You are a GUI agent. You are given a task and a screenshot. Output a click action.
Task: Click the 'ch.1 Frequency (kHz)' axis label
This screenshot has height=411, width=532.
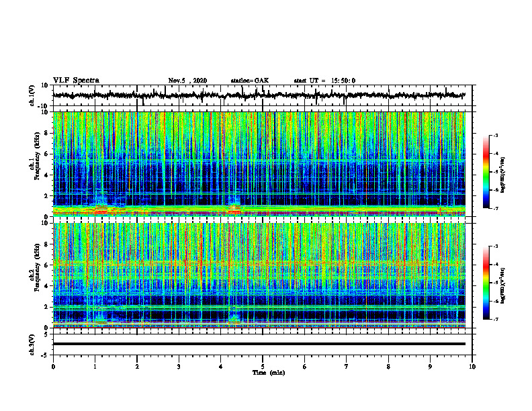pyautogui.click(x=34, y=156)
